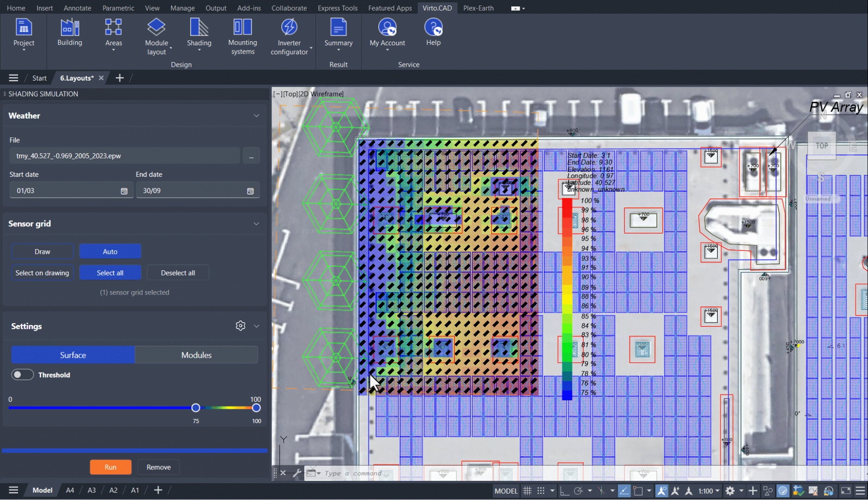Viewport: 868px width, 500px height.
Task: Collapse the Weather section
Action: pyautogui.click(x=256, y=116)
